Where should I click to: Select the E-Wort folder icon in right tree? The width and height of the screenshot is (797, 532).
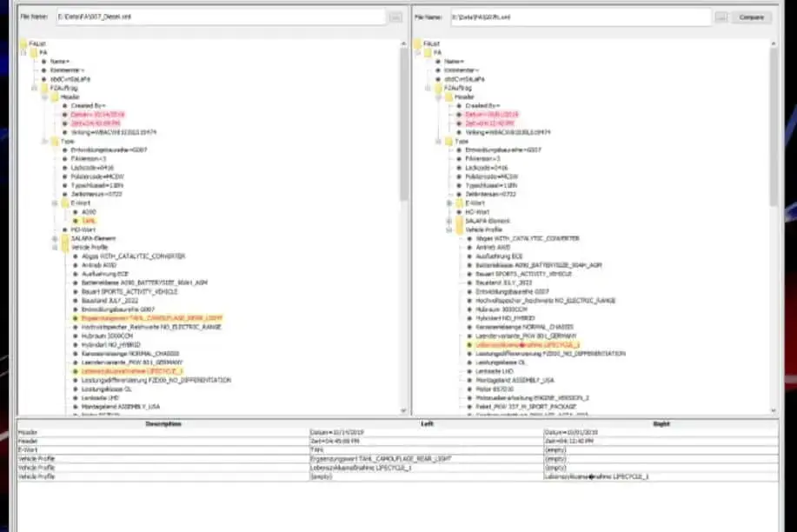(x=459, y=203)
